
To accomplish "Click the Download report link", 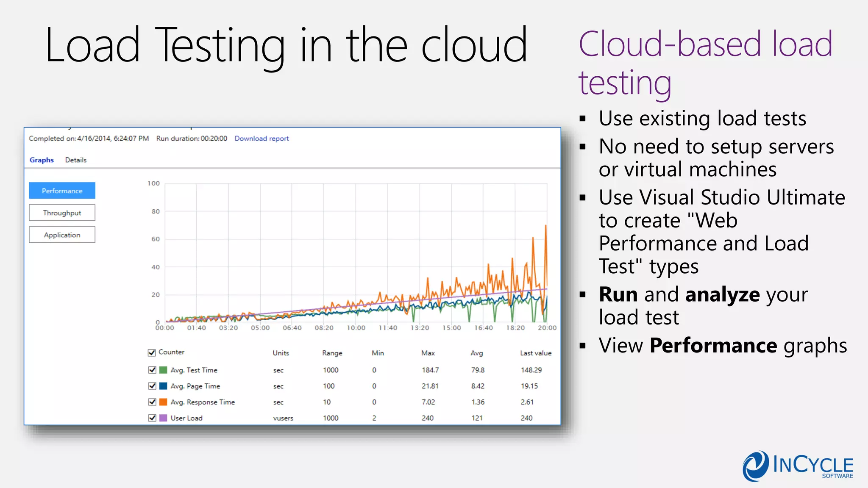I will click(262, 139).
